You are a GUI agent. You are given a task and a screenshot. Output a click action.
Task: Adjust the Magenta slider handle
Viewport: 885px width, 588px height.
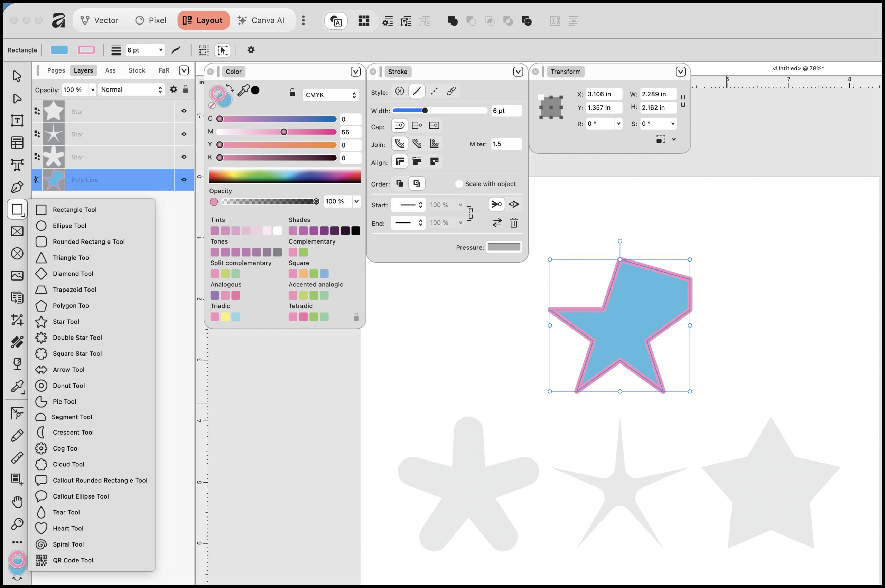[x=283, y=132]
